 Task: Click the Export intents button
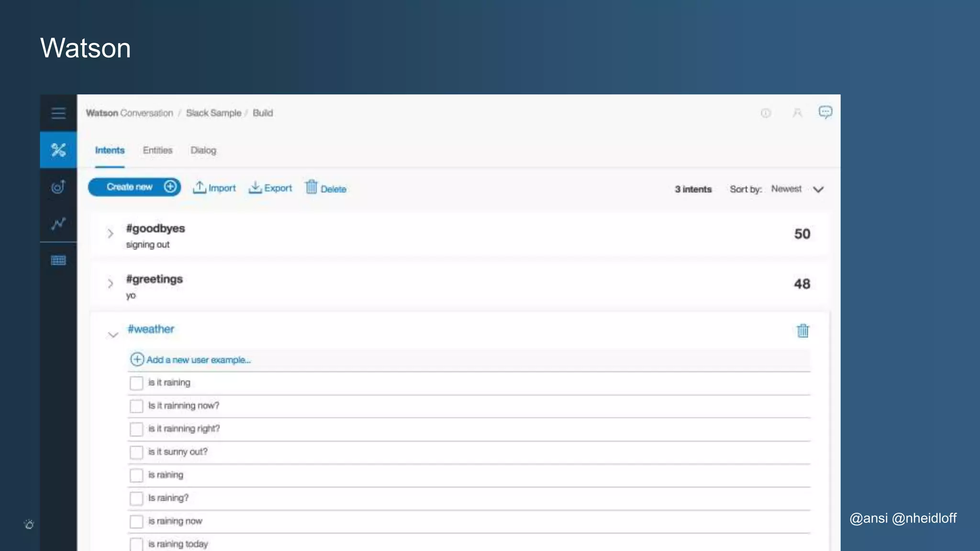pyautogui.click(x=270, y=188)
